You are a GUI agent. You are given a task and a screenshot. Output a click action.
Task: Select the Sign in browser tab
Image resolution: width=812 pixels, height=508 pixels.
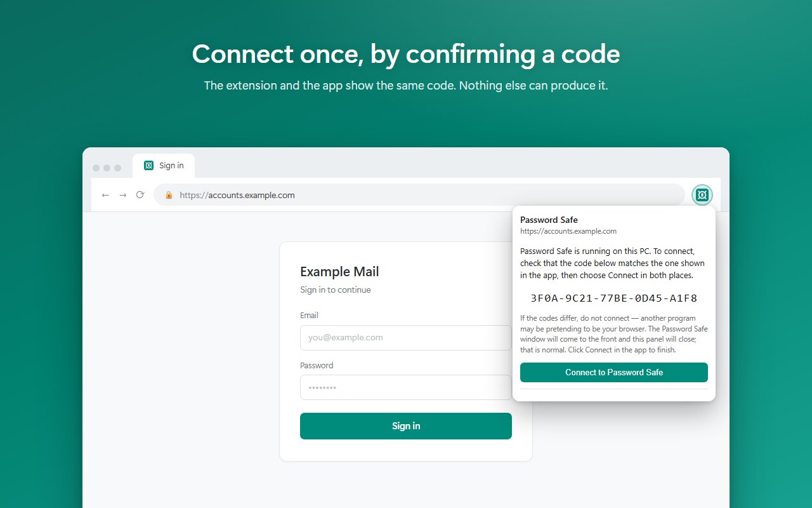(164, 166)
